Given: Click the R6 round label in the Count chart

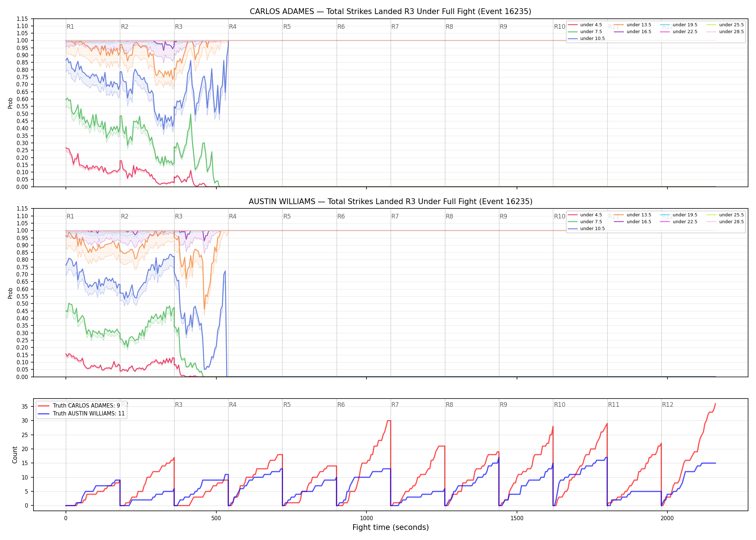Looking at the screenshot, I should (341, 405).
